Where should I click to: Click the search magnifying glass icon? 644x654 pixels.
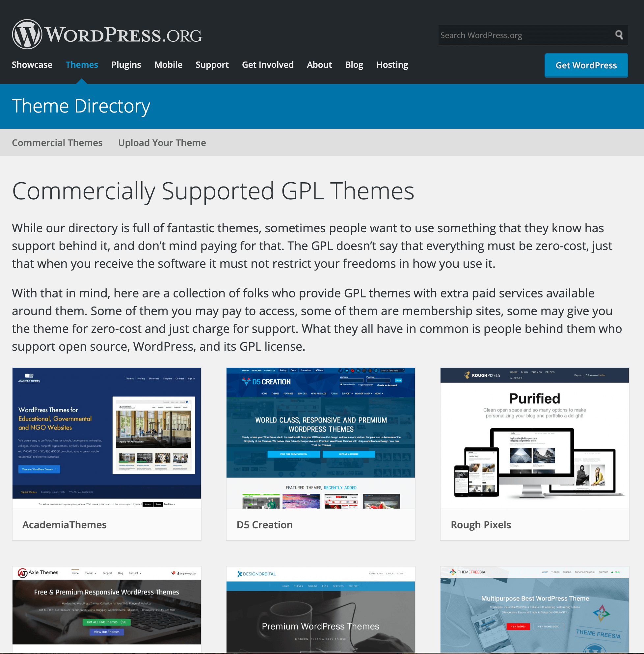click(x=620, y=35)
